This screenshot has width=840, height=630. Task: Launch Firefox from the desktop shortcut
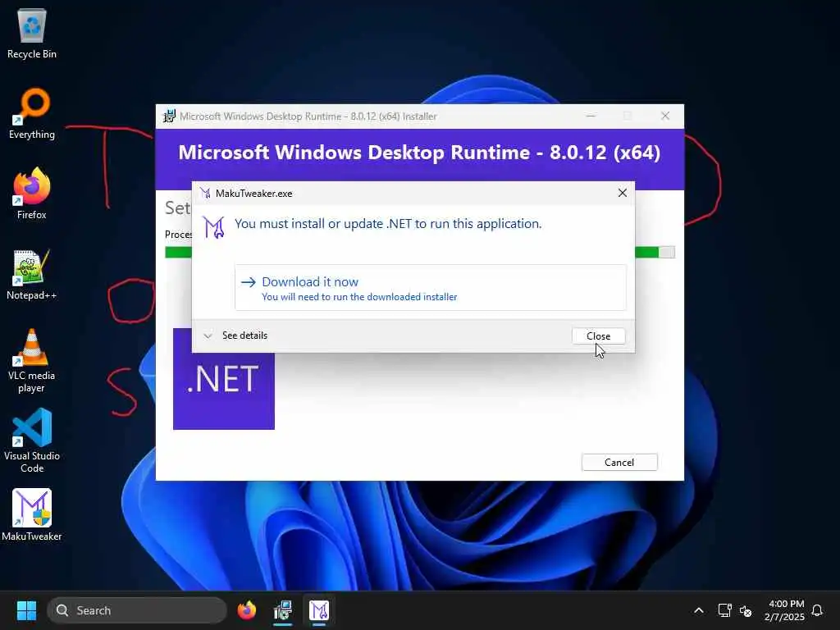click(x=32, y=194)
